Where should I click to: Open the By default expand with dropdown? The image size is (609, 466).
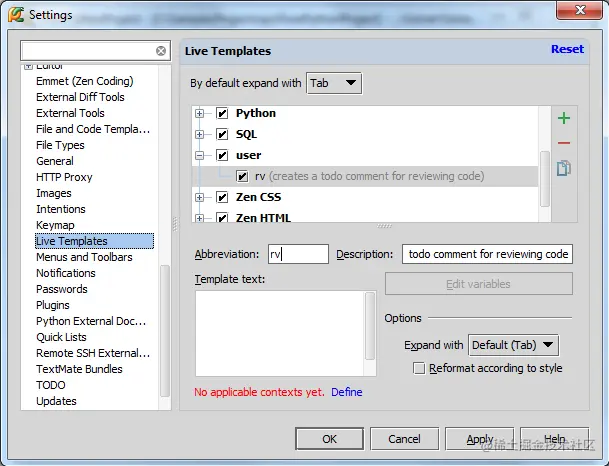pyautogui.click(x=334, y=83)
